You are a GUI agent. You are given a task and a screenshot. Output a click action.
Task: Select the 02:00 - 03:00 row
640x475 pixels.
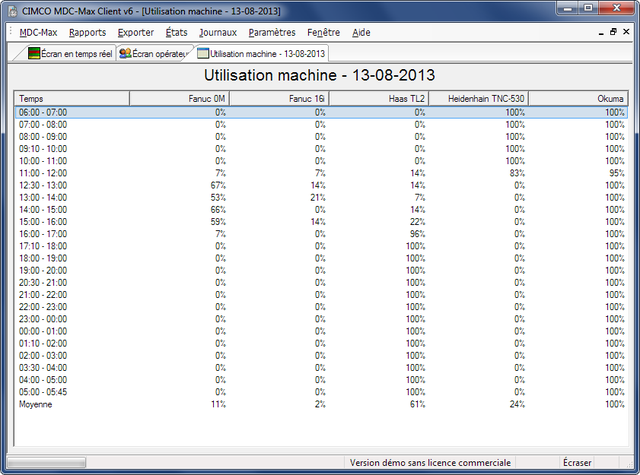321,355
